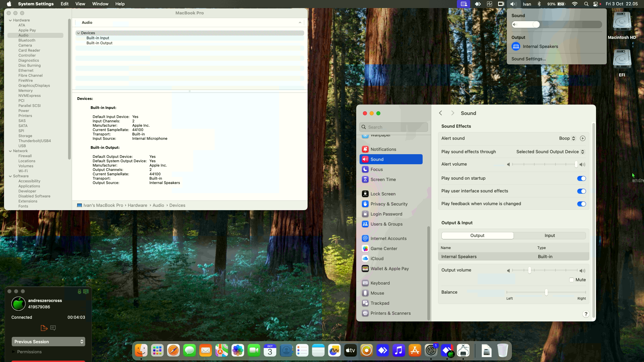Screen dimensions: 644x362
Task: Go back in System Settings navigation
Action: pos(441,113)
